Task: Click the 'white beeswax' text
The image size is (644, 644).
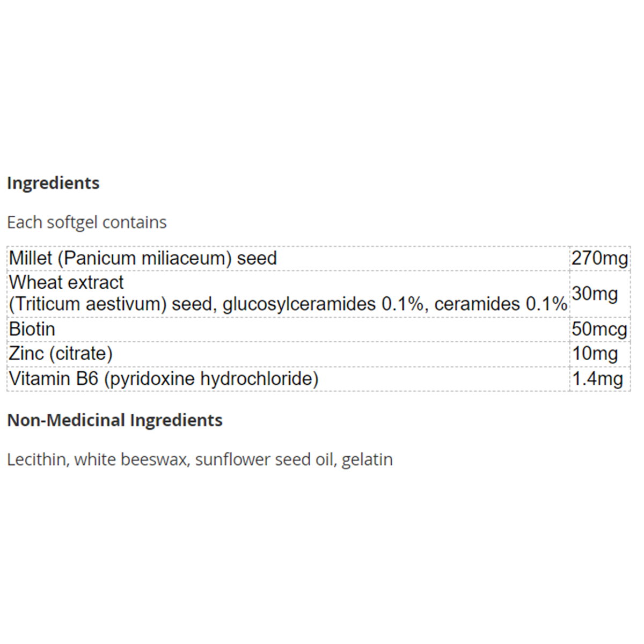Action: 131,459
